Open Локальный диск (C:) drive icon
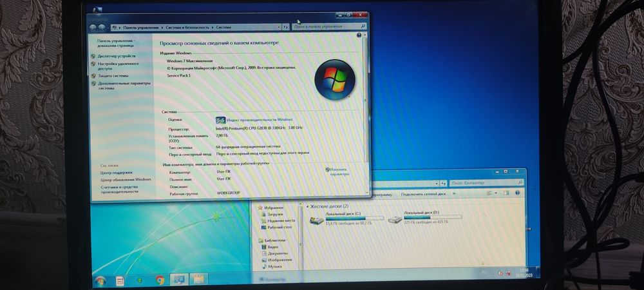 316,220
